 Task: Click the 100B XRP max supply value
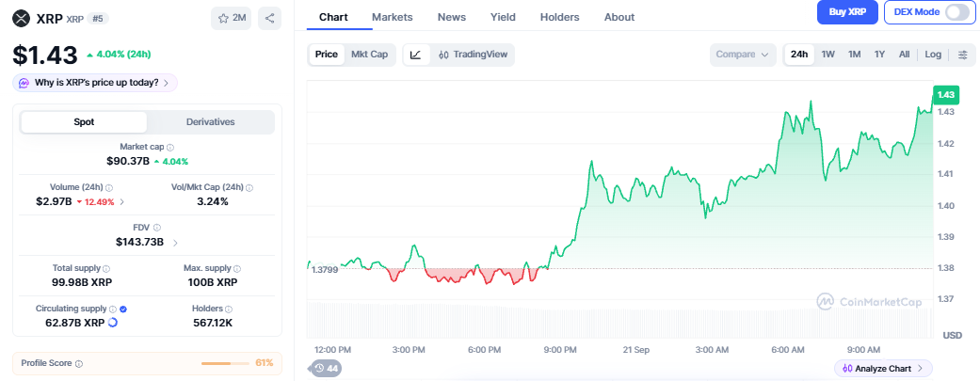pyautogui.click(x=211, y=282)
